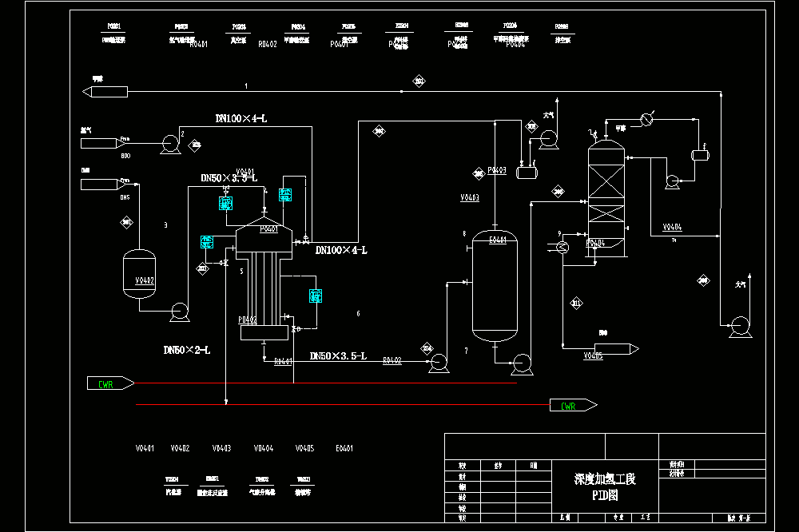Viewport: 799px width, 532px height.
Task: Select the upper red cooling water line
Action: (326, 383)
